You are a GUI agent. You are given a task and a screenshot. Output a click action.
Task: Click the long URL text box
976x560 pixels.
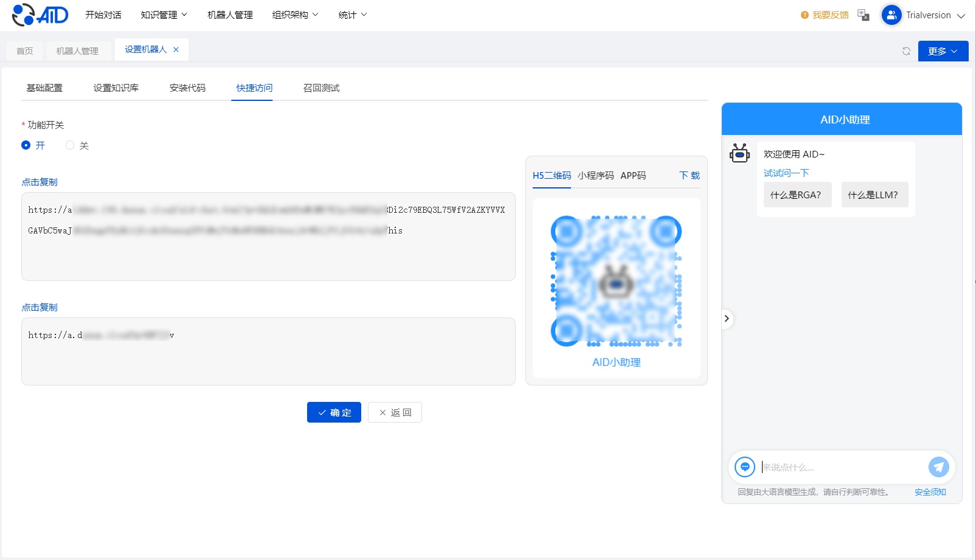click(268, 237)
